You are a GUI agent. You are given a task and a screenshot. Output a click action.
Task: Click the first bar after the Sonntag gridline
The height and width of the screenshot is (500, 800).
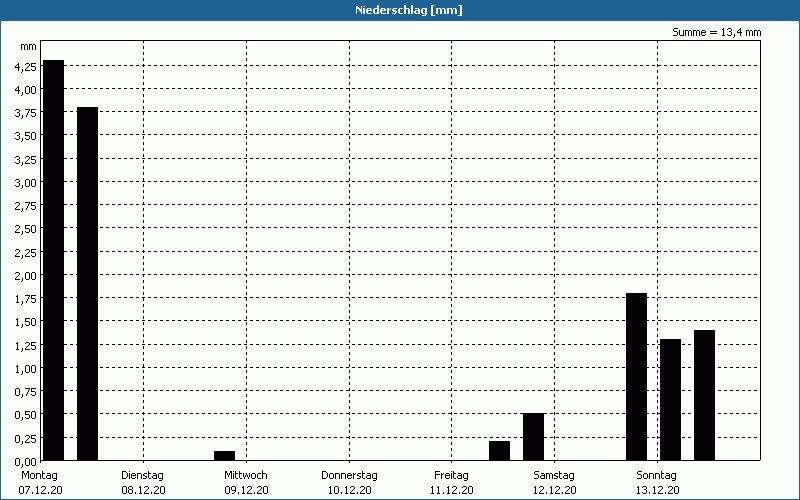click(670, 399)
